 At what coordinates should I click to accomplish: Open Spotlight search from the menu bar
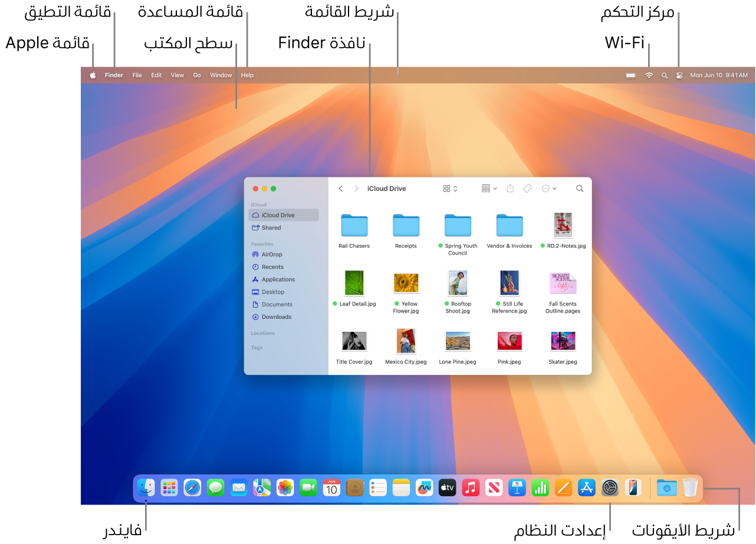click(x=664, y=75)
